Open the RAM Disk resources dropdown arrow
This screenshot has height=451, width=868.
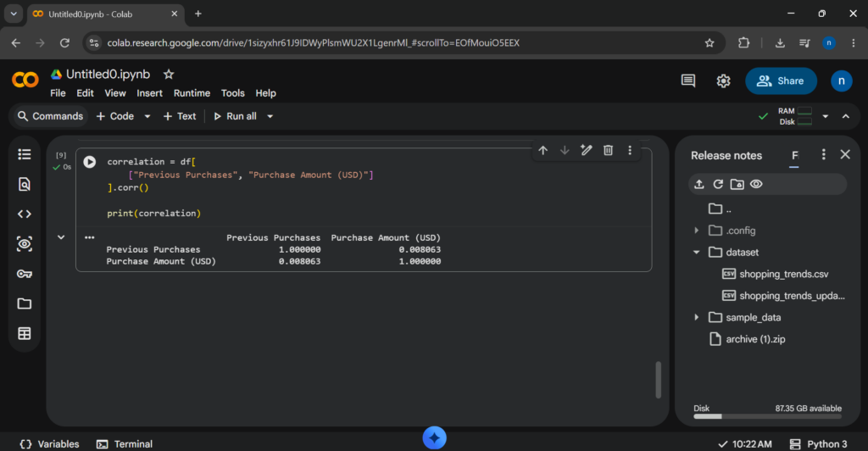click(x=826, y=116)
